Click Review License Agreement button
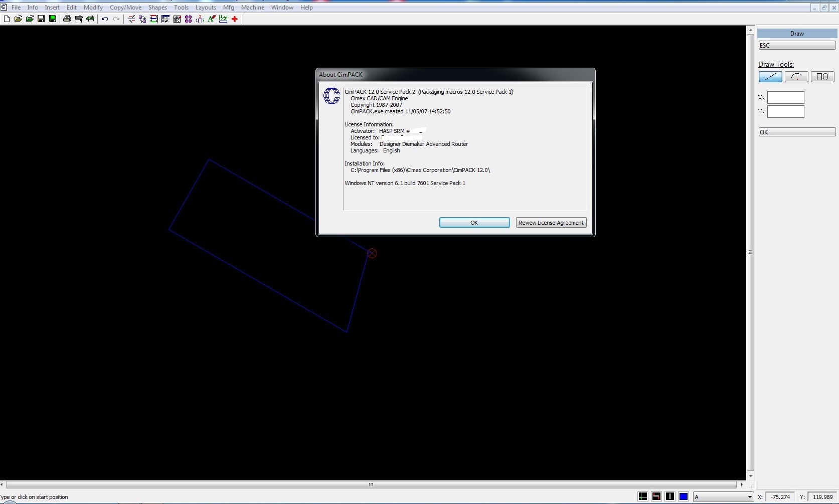 pos(551,223)
